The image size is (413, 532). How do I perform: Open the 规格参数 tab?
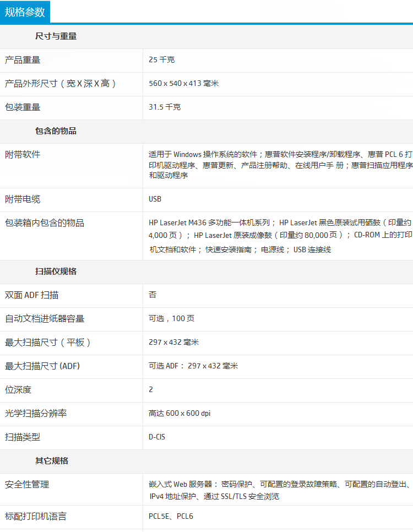25,12
